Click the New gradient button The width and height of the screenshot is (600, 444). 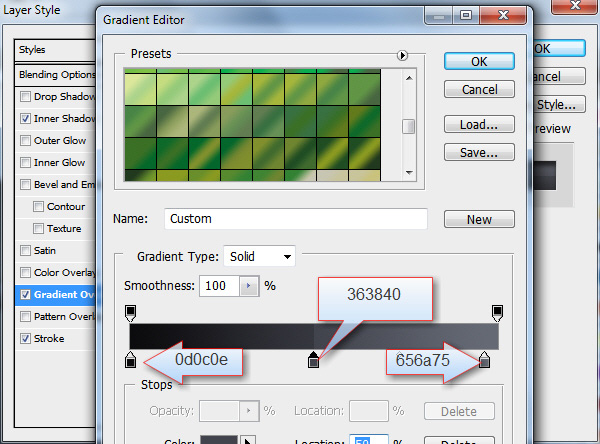[x=479, y=219]
